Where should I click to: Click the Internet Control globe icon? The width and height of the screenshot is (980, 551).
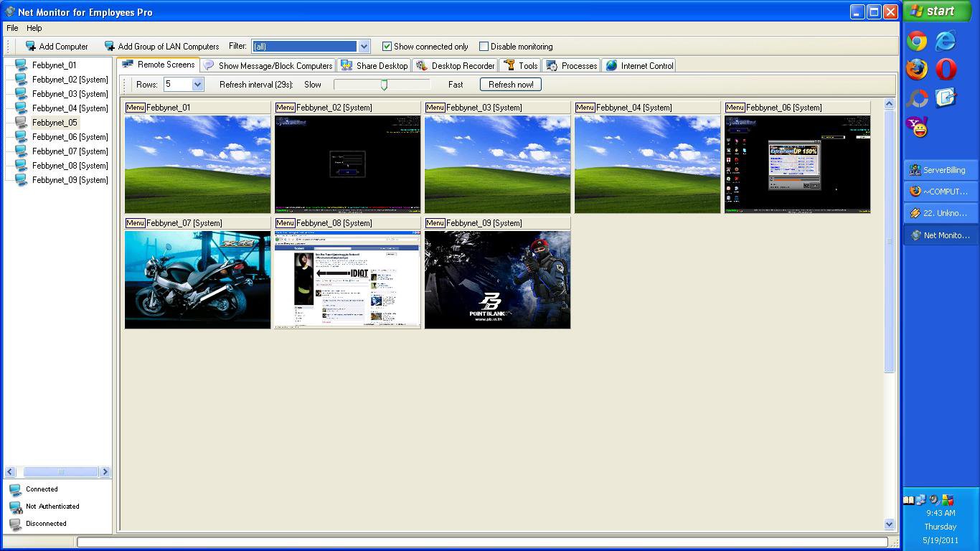pos(611,65)
